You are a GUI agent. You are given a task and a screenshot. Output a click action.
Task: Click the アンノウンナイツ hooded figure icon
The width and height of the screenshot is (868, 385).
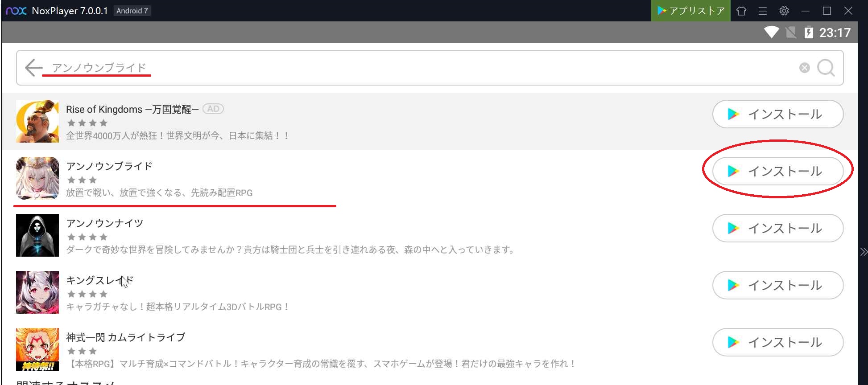click(37, 235)
